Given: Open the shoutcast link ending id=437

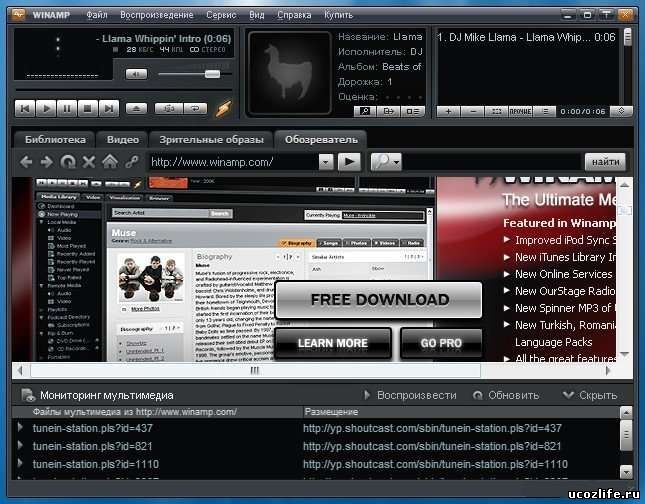Looking at the screenshot, I should coord(432,428).
